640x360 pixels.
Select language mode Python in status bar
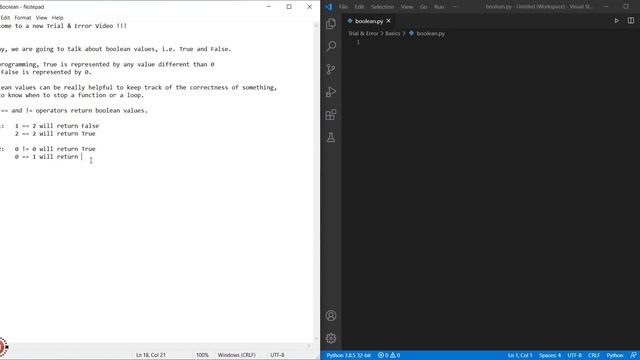click(615, 356)
